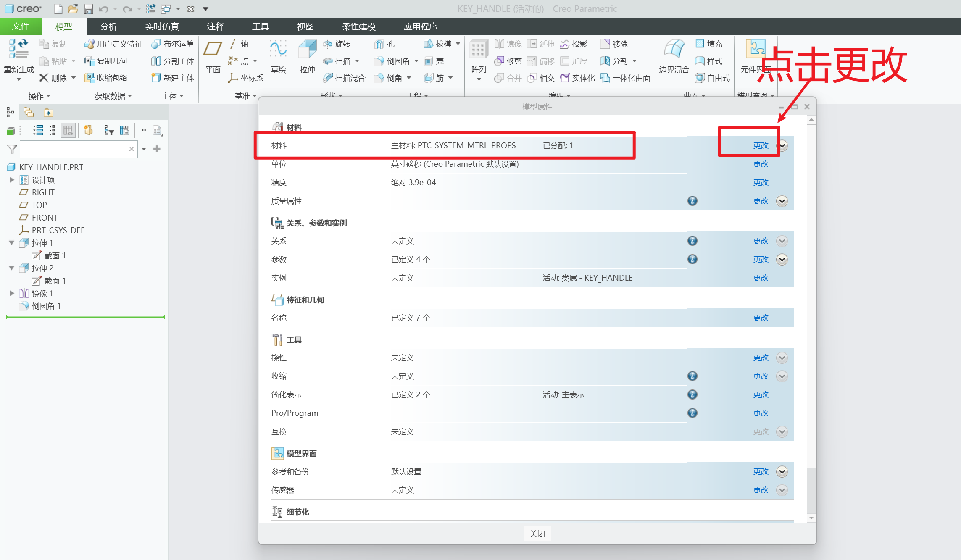The image size is (961, 560).
Task: Collapse the 拉伸 1 feature node
Action: click(12, 243)
